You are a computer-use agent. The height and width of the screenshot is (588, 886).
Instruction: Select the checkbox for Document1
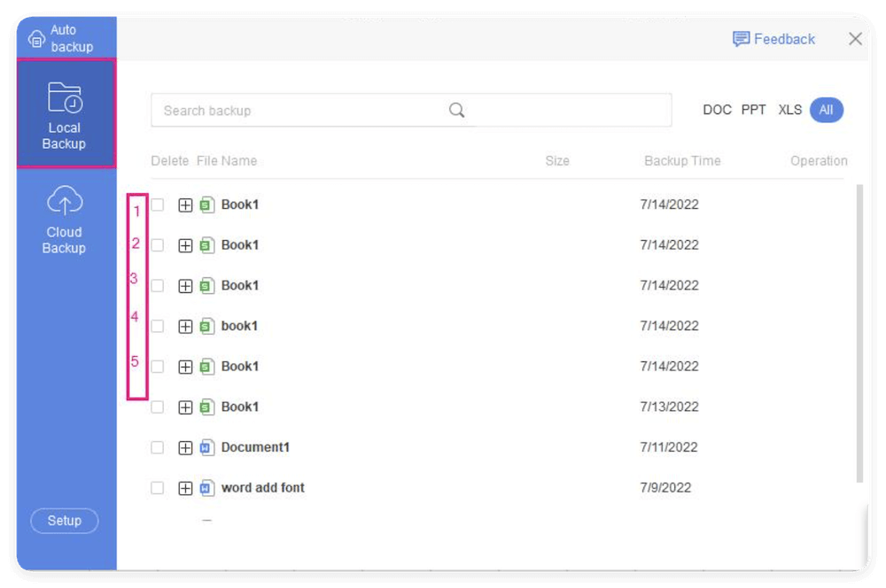(x=157, y=447)
